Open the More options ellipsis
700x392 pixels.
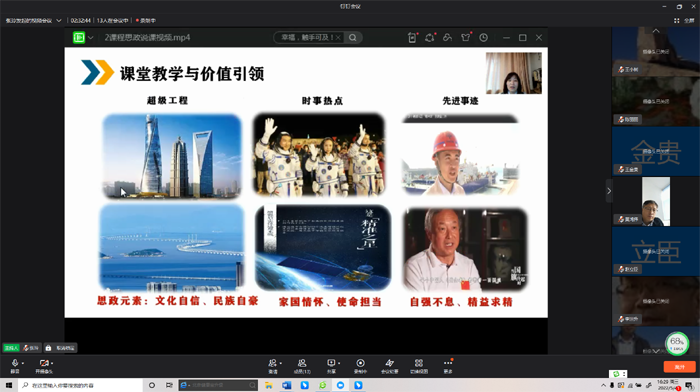448,366
